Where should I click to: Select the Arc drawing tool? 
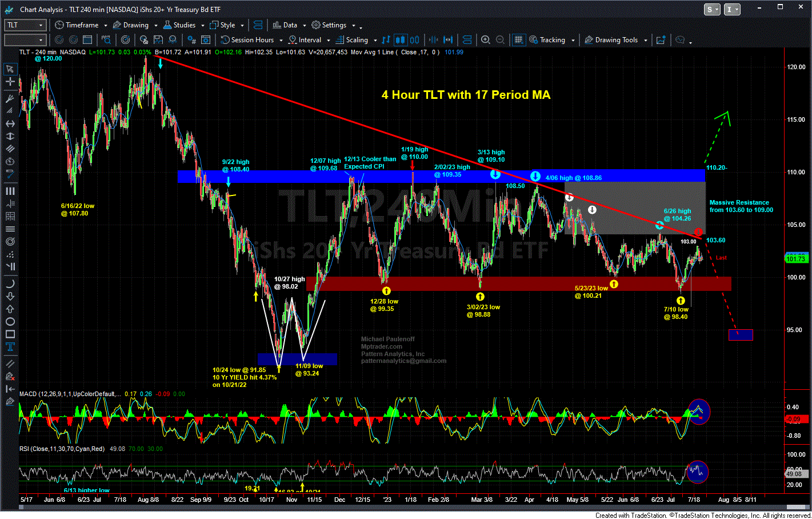point(10,284)
